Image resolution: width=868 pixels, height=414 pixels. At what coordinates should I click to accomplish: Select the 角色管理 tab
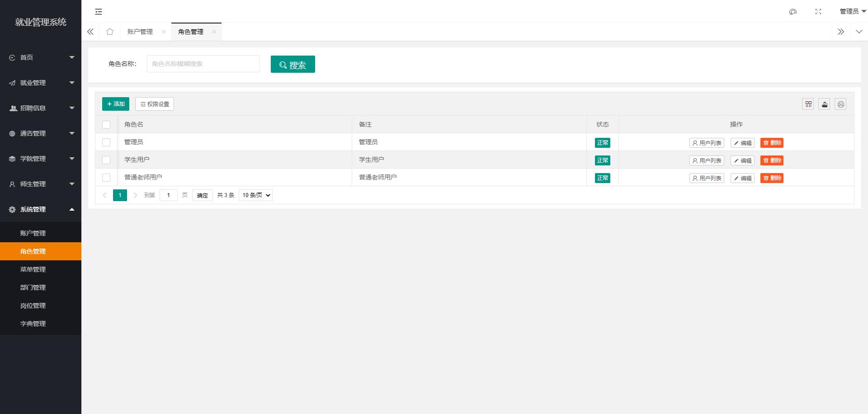[x=191, y=32]
